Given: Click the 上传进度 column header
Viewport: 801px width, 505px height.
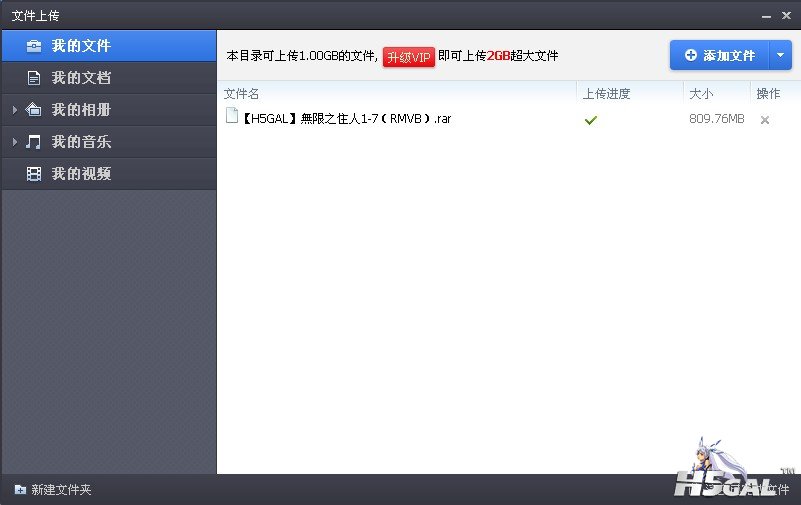Looking at the screenshot, I should pos(607,94).
